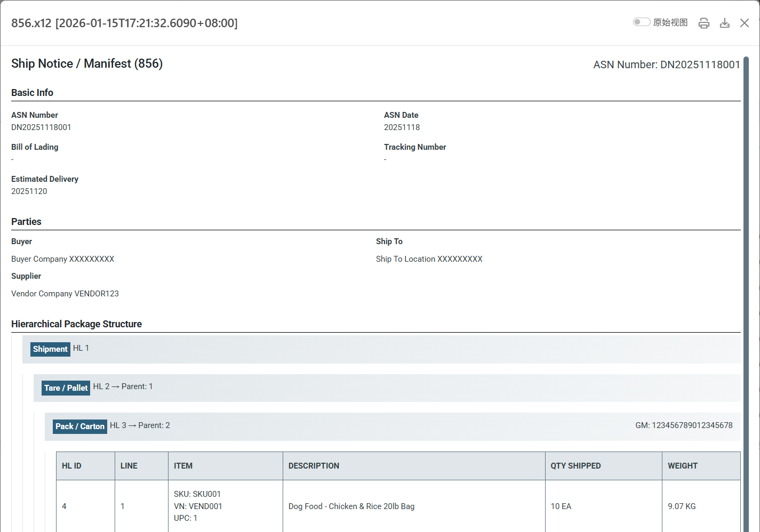Collapse the Shipment HL 1 row
This screenshot has height=532, width=760.
(381, 349)
